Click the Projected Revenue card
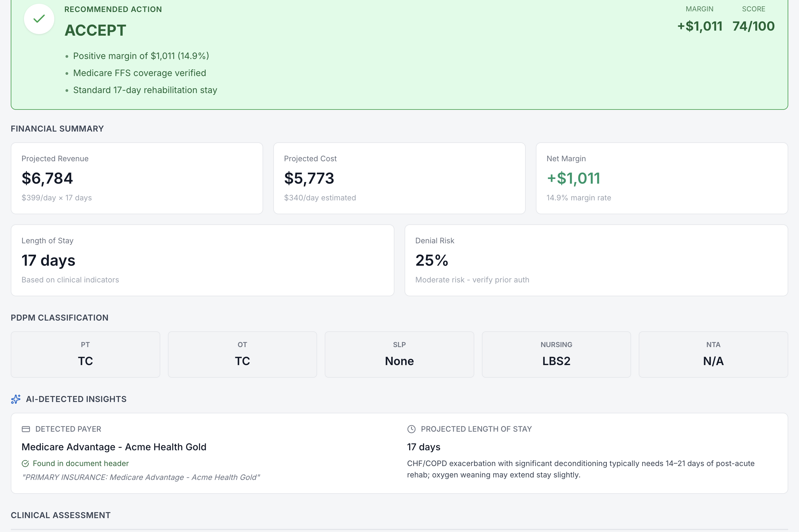799x532 pixels. point(137,178)
